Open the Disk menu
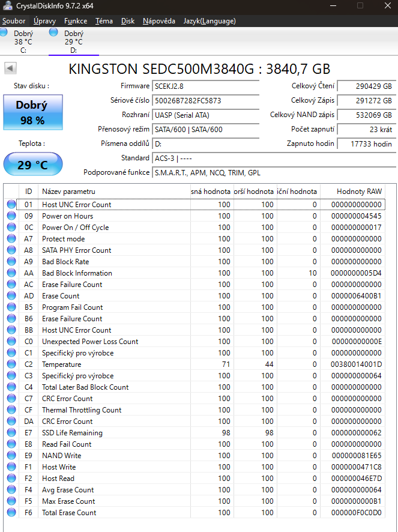398x532 pixels. (128, 21)
